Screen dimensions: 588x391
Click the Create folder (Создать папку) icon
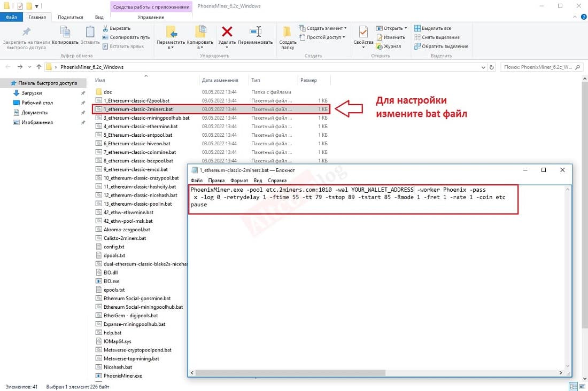(287, 32)
